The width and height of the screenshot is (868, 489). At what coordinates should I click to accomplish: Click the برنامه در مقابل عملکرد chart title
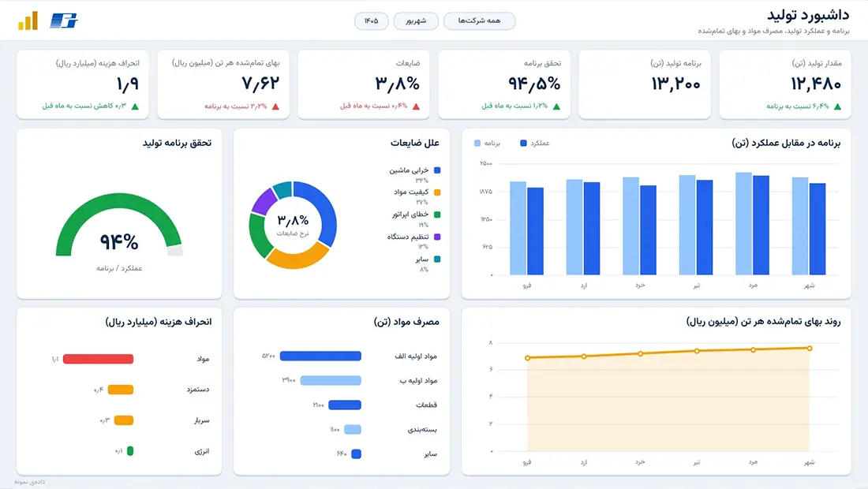(786, 143)
